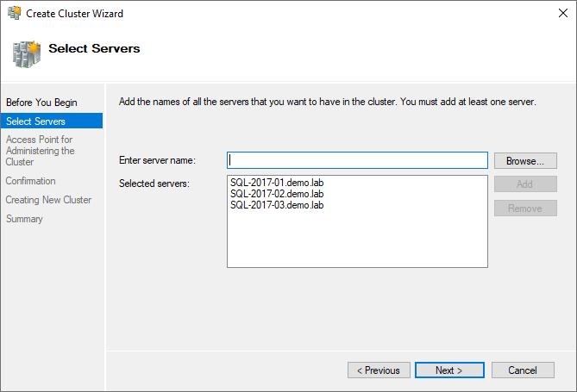This screenshot has width=577, height=392.
Task: Proceed with the Next button
Action: pyautogui.click(x=448, y=370)
